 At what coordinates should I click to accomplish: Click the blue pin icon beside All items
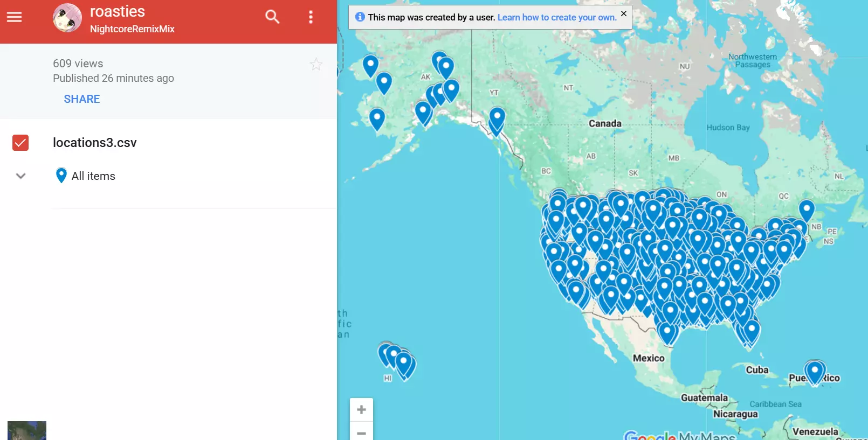coord(61,176)
